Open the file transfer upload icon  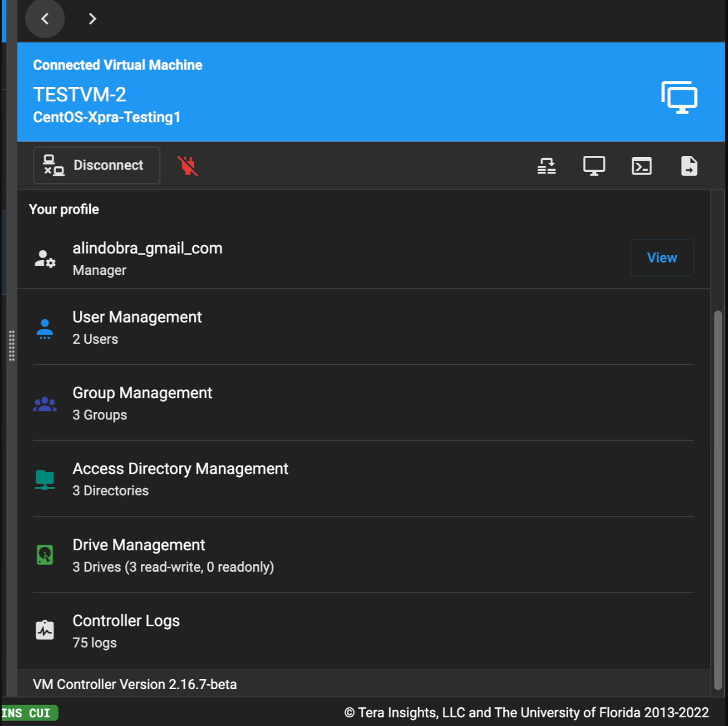pos(546,166)
